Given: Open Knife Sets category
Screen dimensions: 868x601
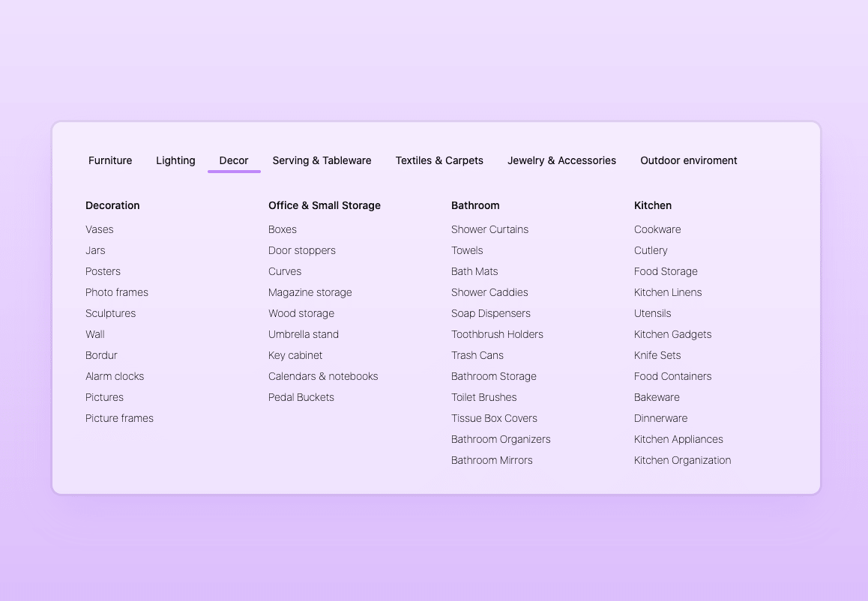Looking at the screenshot, I should [x=657, y=355].
